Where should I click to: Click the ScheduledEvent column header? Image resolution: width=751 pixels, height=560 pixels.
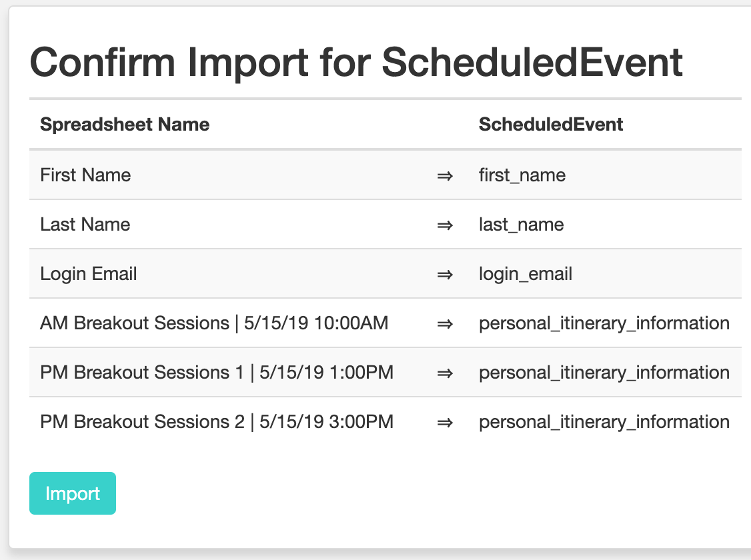[551, 125]
